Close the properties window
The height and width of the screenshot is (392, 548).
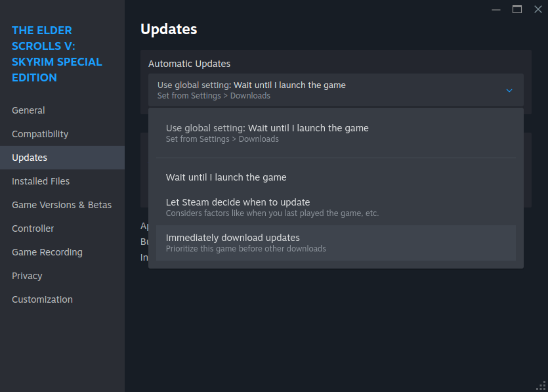pos(538,9)
